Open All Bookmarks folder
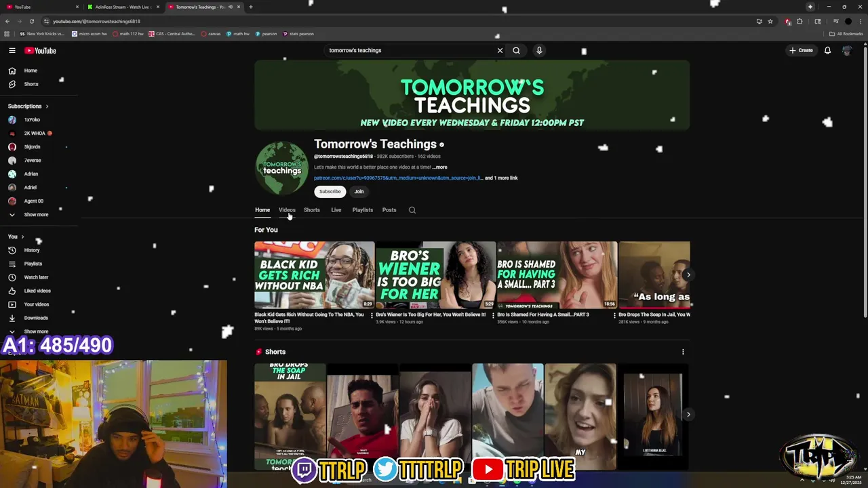This screenshot has width=868, height=488. [x=846, y=34]
